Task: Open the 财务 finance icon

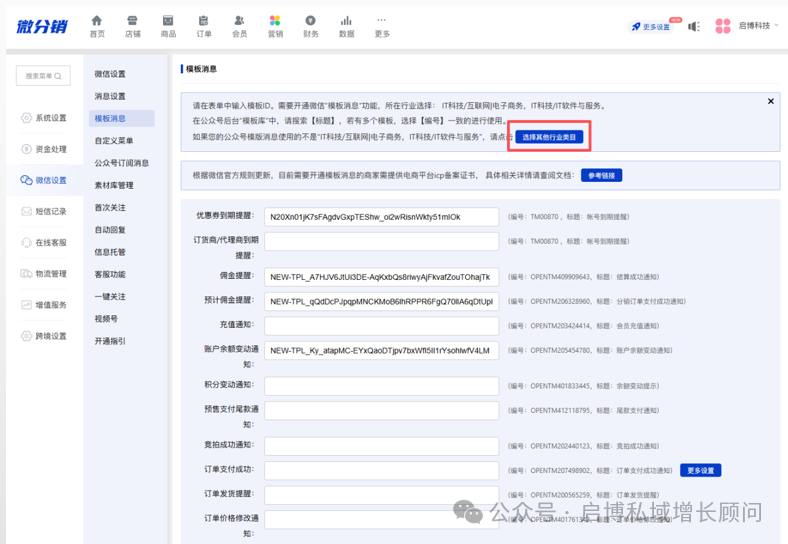Action: point(311,21)
